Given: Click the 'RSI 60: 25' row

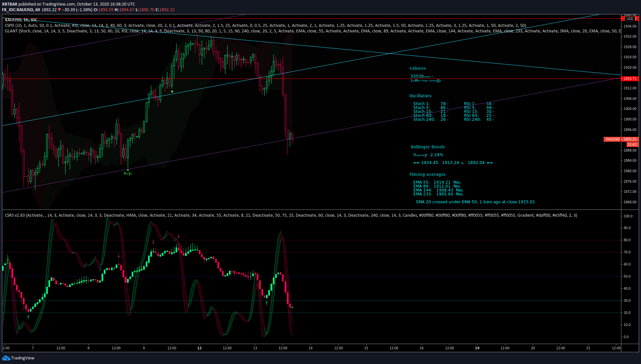Looking at the screenshot, I should coord(479,116).
